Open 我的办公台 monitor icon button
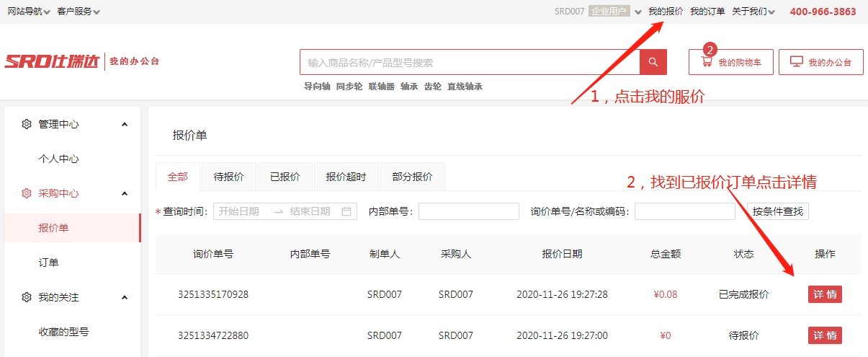 click(x=820, y=62)
